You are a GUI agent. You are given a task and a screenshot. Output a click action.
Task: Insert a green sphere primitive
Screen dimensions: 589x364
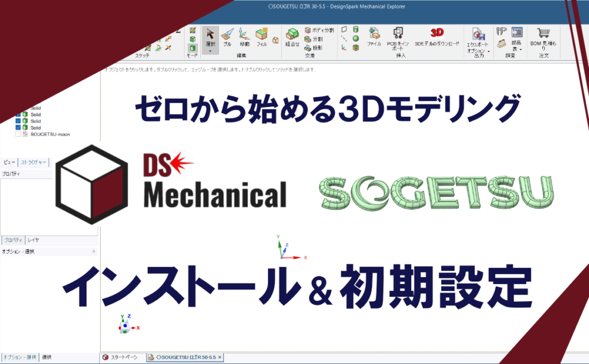(355, 39)
